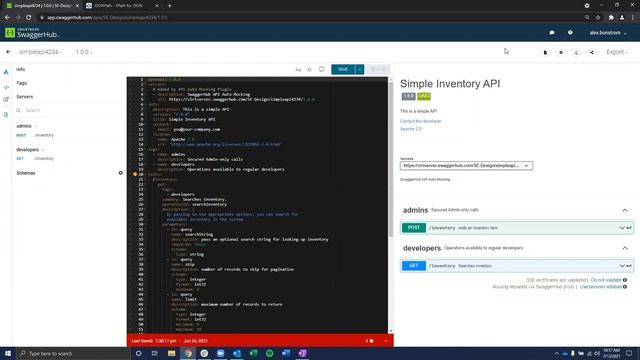
Task: Click the arrow icon in POST /inventory row
Action: [x=629, y=228]
